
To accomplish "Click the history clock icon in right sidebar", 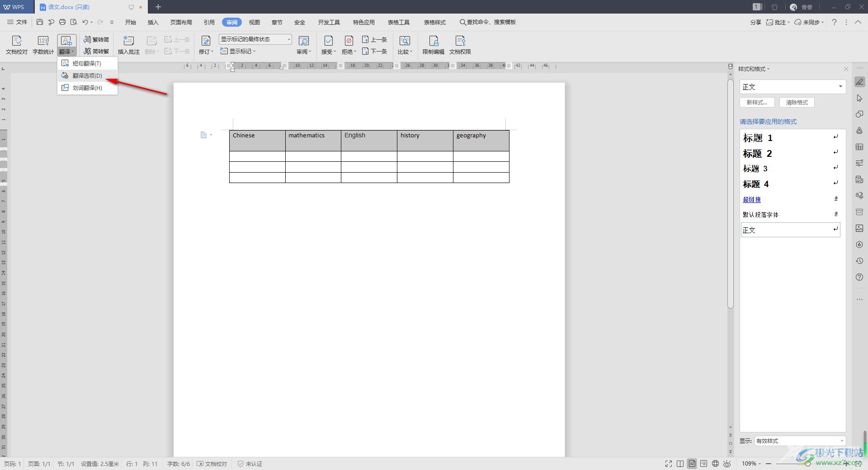I will click(859, 261).
